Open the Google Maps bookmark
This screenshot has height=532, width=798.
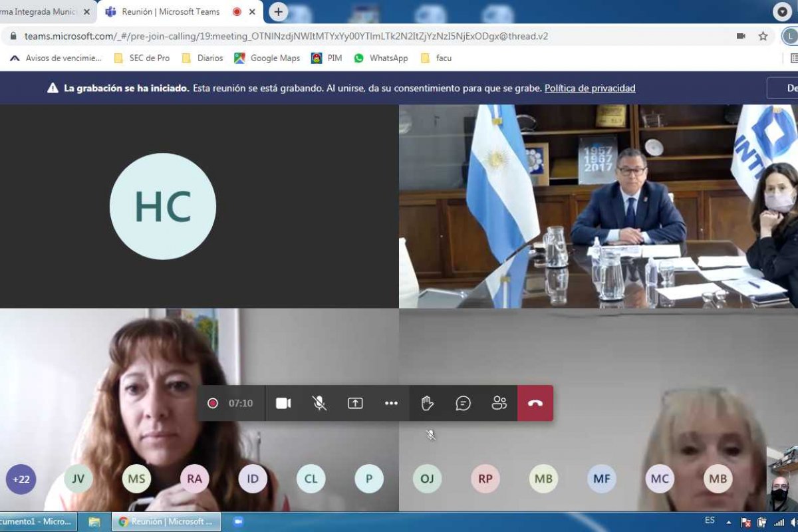pyautogui.click(x=267, y=58)
